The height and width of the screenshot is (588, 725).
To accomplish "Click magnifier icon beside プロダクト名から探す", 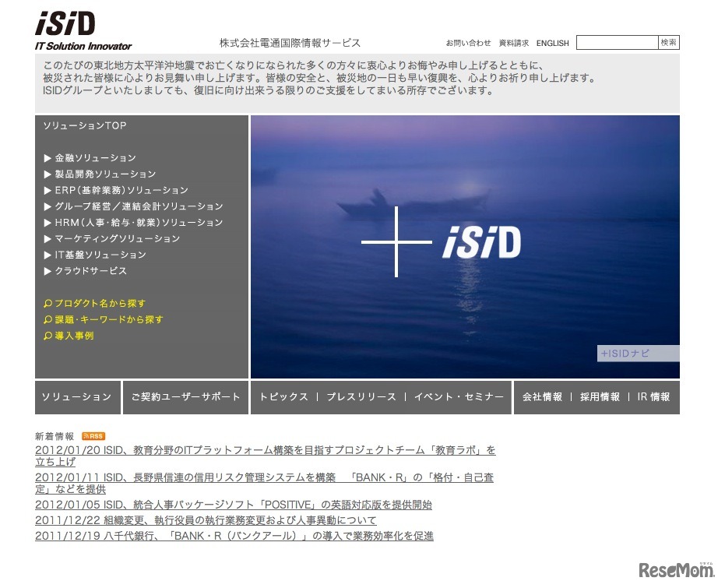I will (48, 304).
